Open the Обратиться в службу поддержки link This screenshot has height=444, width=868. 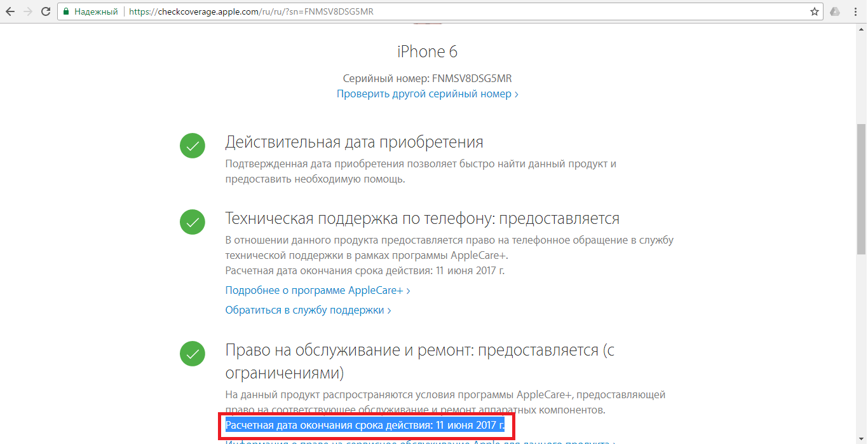308,310
